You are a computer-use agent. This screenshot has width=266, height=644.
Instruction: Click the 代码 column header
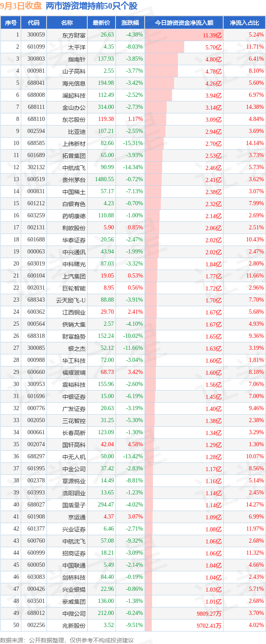click(x=34, y=22)
